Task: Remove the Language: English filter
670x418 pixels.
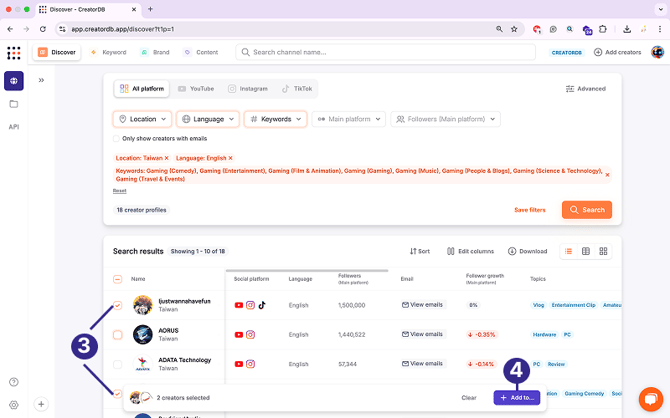Action: pyautogui.click(x=230, y=158)
